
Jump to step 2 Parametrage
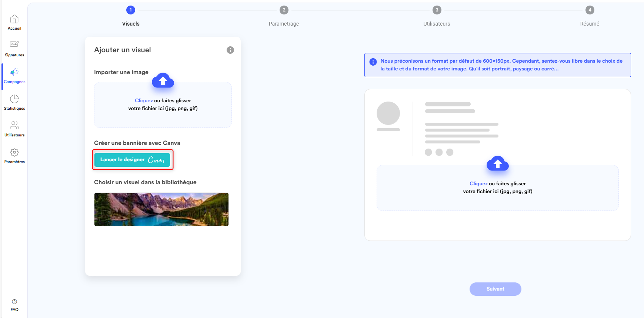point(284,10)
